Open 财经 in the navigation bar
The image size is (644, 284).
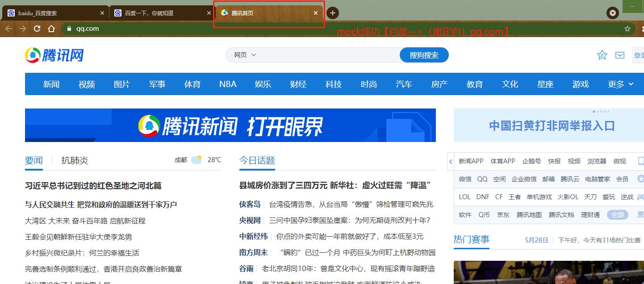click(298, 84)
